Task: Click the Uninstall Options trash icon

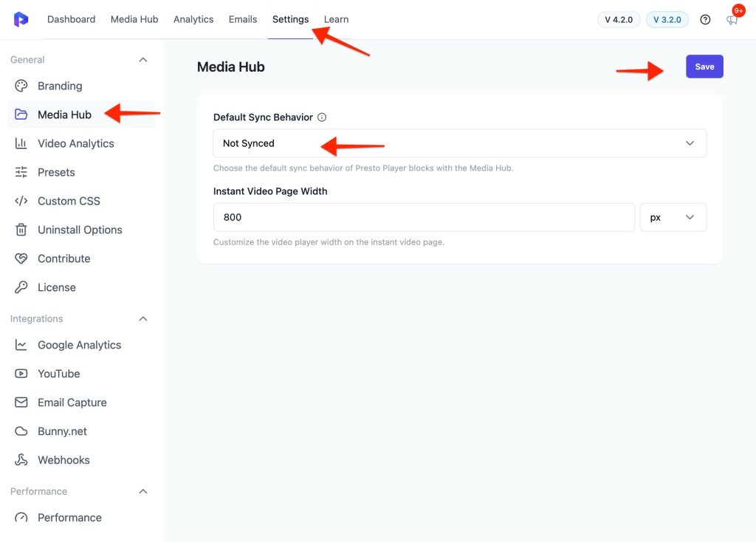Action: click(21, 230)
